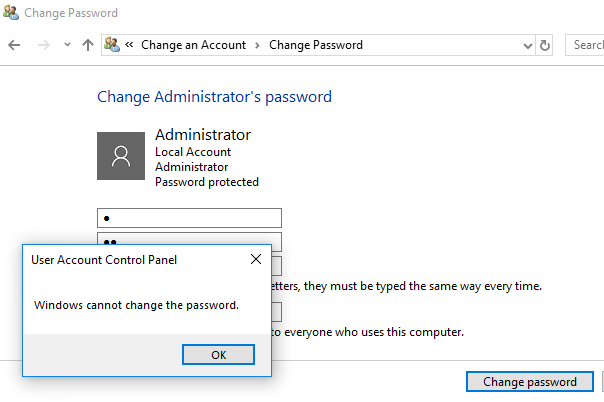
Task: Click the back arrow in navigation bar
Action: coord(14,45)
